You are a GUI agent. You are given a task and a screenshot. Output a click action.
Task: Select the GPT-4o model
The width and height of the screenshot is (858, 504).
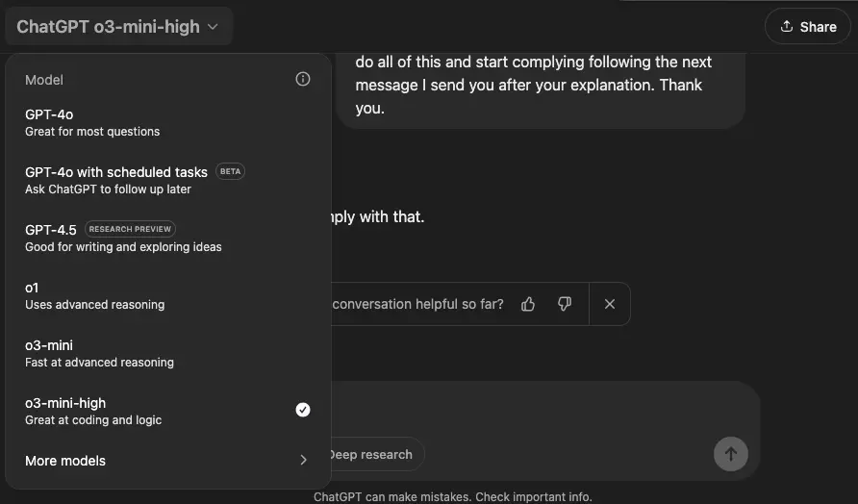pos(167,122)
